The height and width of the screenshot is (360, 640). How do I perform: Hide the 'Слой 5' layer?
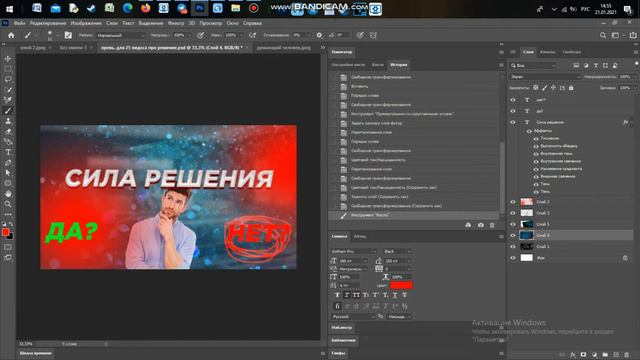click(x=513, y=224)
